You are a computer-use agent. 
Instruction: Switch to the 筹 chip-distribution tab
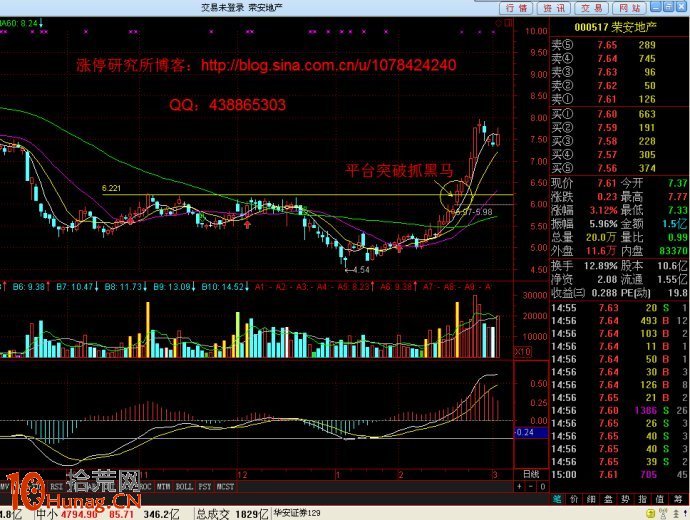click(677, 499)
